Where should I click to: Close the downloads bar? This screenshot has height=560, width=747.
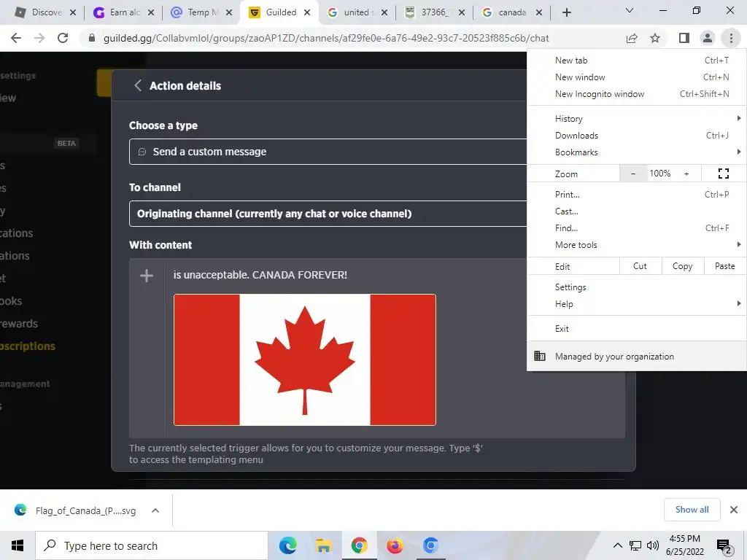pyautogui.click(x=734, y=510)
